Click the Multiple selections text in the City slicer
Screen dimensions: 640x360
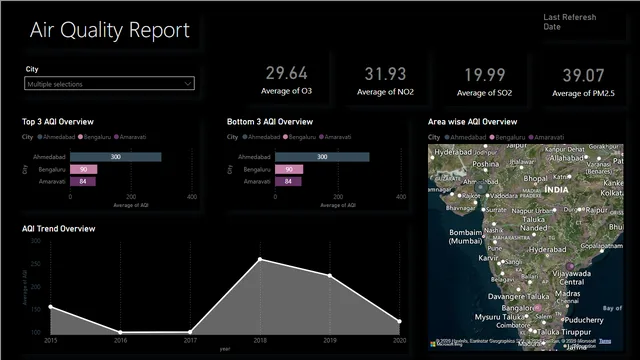tap(55, 84)
